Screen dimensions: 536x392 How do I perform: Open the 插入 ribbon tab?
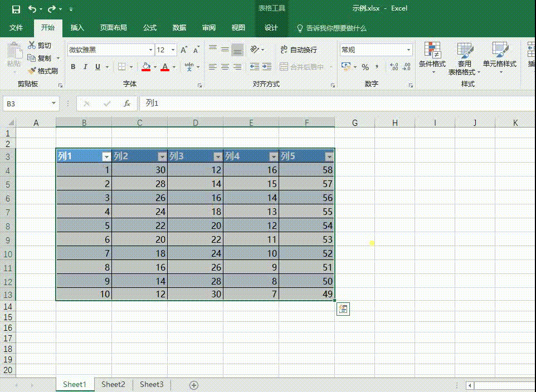[x=77, y=28]
